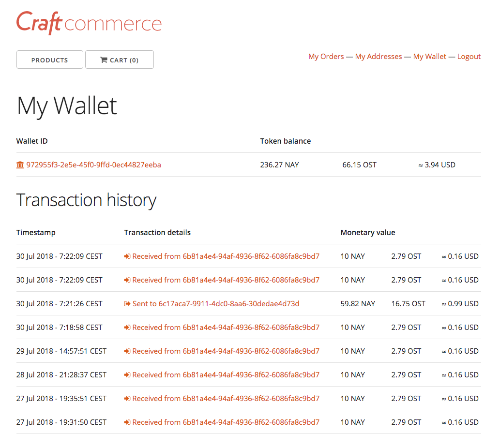Click the Sent to 6c17aca7 transaction link
Viewport: 500px width, 448px height.
(x=216, y=304)
